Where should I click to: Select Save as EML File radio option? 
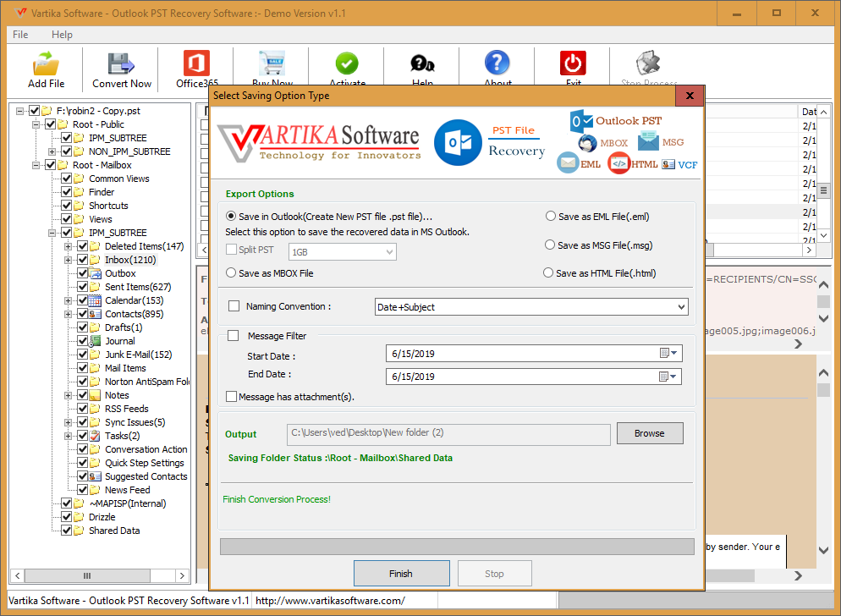pos(551,217)
